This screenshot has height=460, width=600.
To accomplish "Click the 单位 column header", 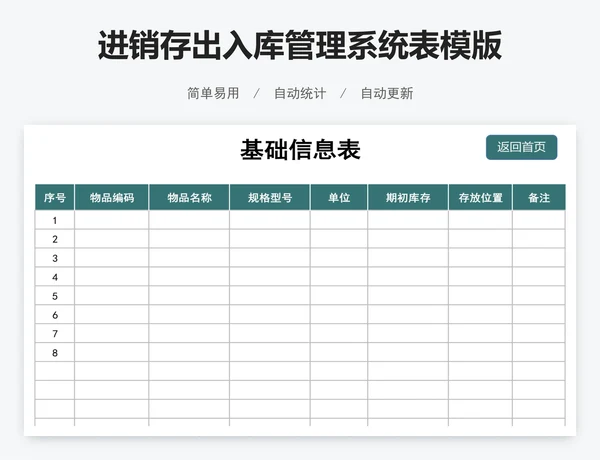I will 339,198.
